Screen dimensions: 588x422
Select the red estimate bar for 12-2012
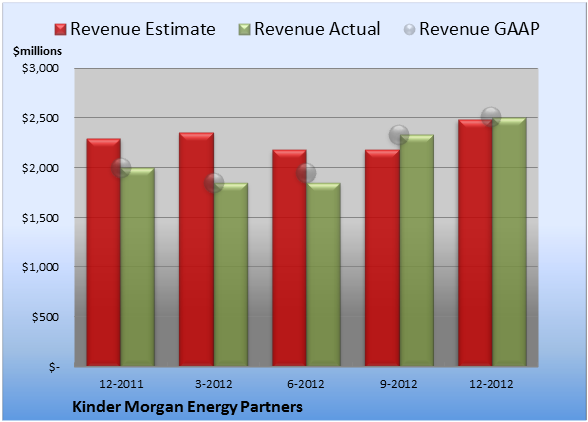475,243
